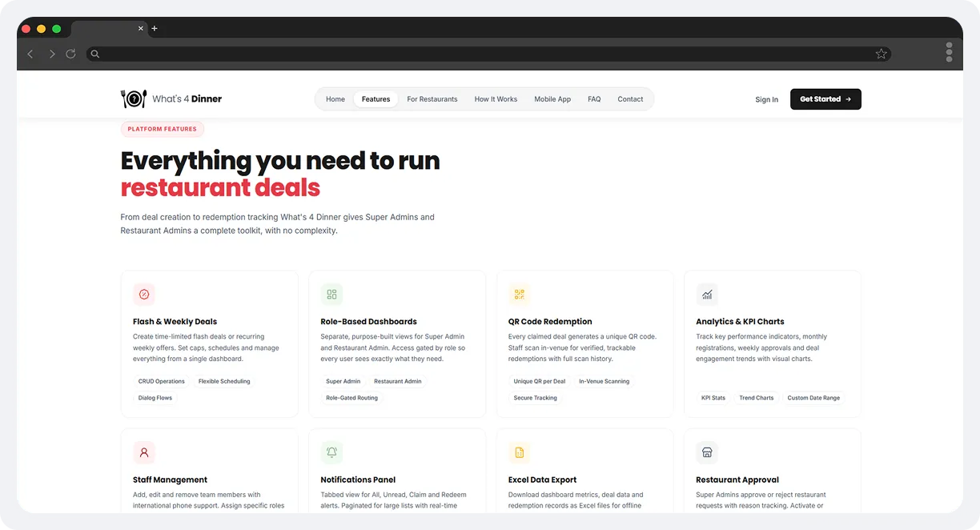Click the browser back arrow
The width and height of the screenshot is (980, 530).
[30, 54]
